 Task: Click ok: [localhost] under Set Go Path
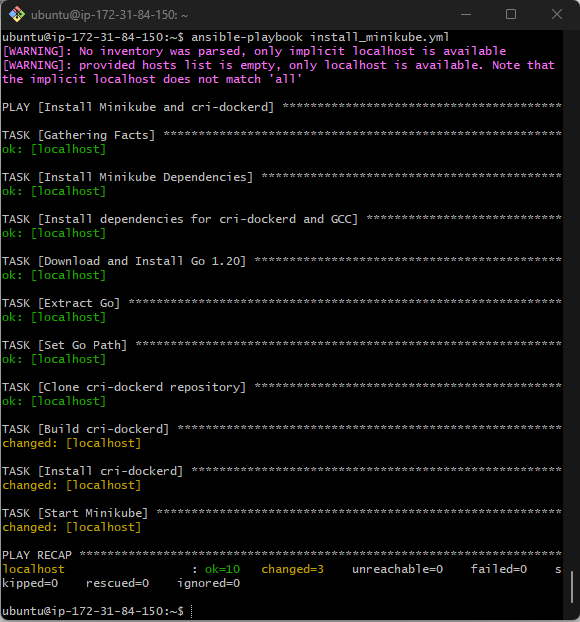click(54, 359)
